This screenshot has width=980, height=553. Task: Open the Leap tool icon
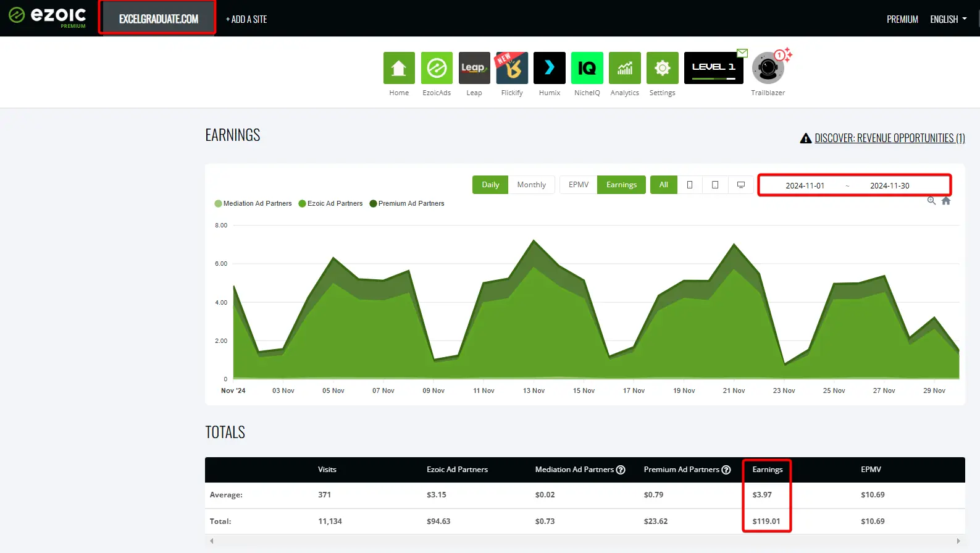(x=474, y=68)
